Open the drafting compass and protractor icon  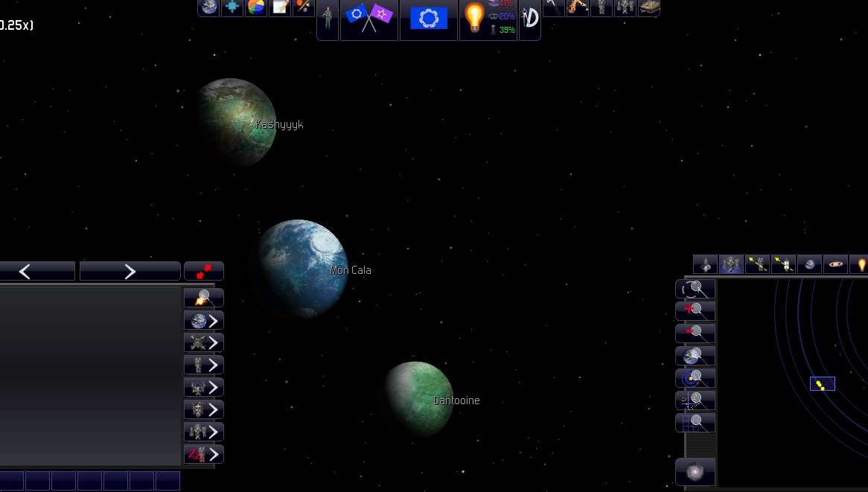(530, 19)
